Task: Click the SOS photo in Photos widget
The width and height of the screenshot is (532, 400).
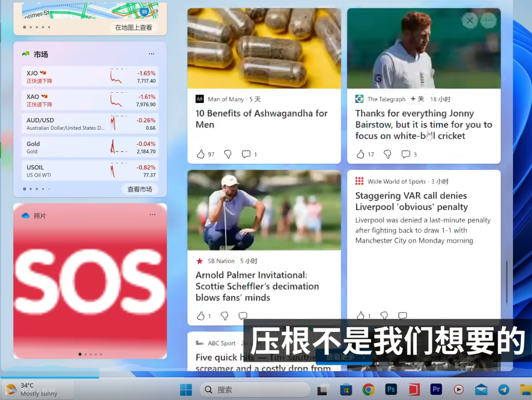Action: point(90,282)
